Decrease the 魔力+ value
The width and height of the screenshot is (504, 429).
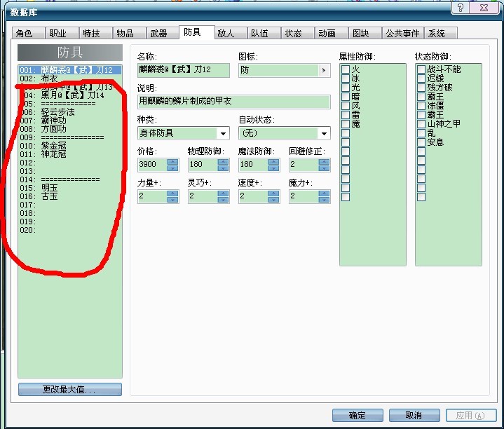pos(324,199)
